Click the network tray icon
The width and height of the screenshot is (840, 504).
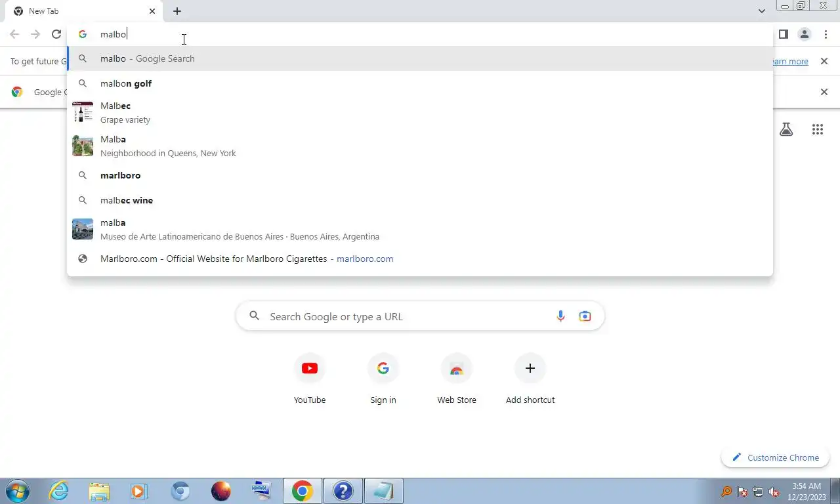tap(758, 492)
